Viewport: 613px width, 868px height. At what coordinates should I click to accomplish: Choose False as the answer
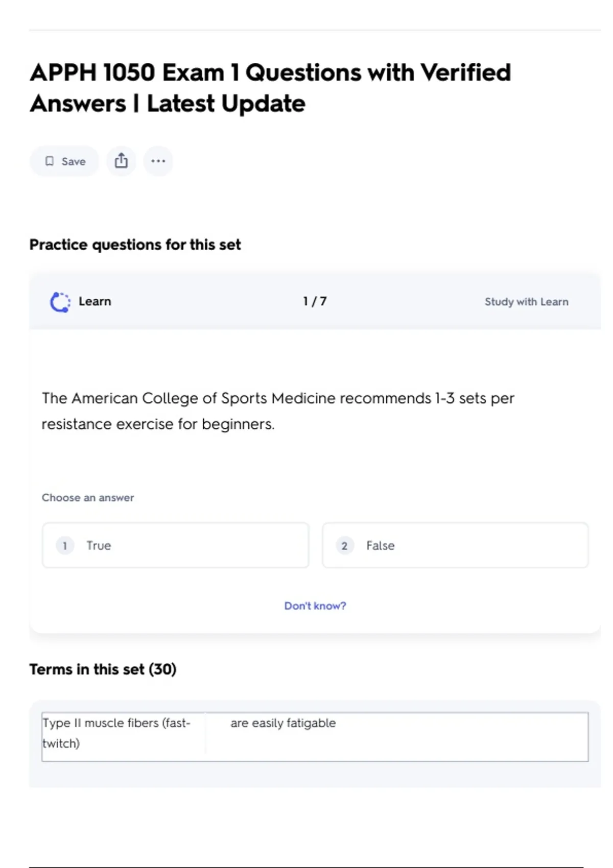point(455,545)
